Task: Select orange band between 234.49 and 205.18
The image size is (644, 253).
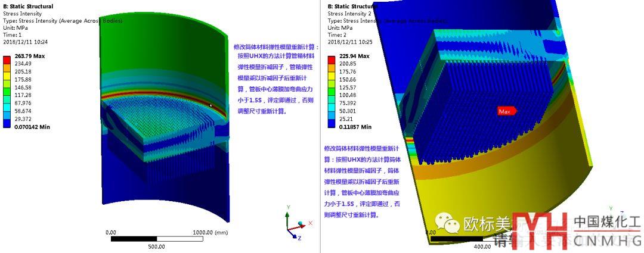Action: click(7, 68)
